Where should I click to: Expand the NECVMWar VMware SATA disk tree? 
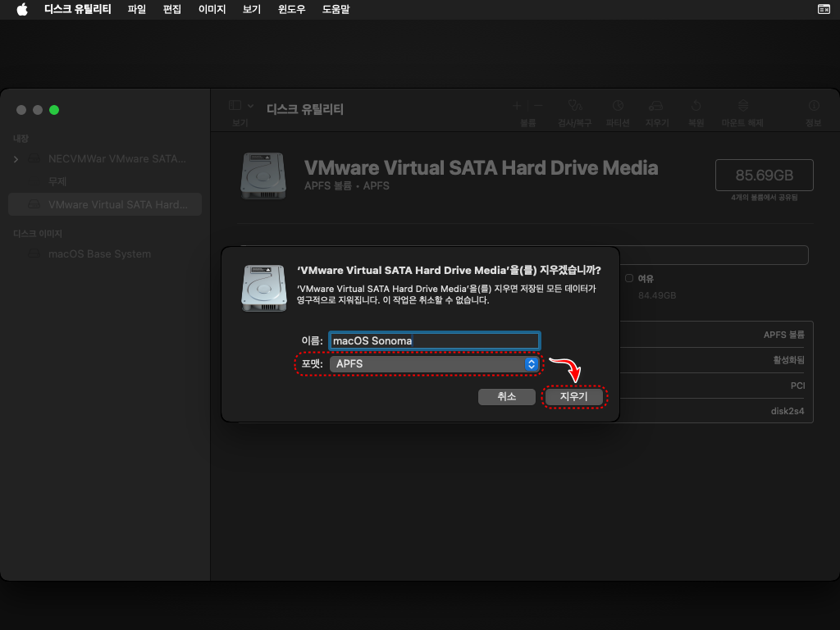pyautogui.click(x=16, y=159)
